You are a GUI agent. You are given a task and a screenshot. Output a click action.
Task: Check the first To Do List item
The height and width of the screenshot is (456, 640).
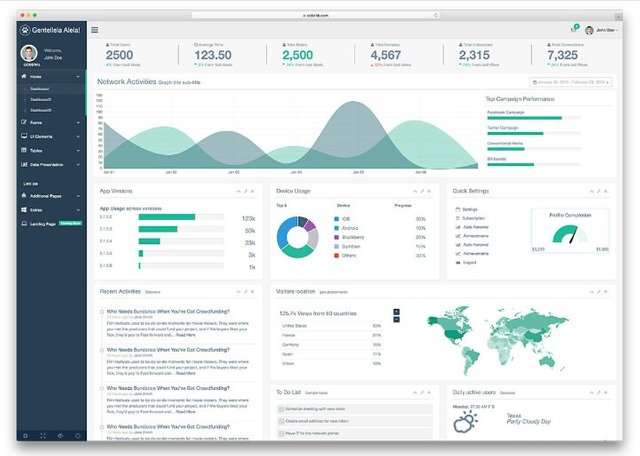[x=281, y=409]
